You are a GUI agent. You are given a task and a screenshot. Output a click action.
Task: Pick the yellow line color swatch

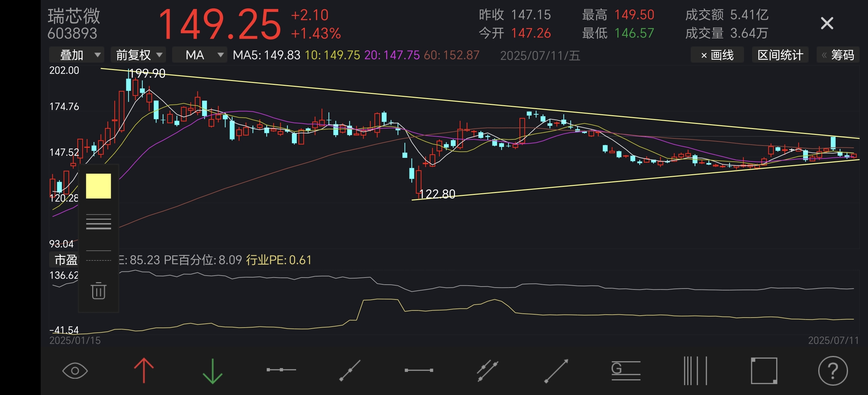tap(98, 186)
